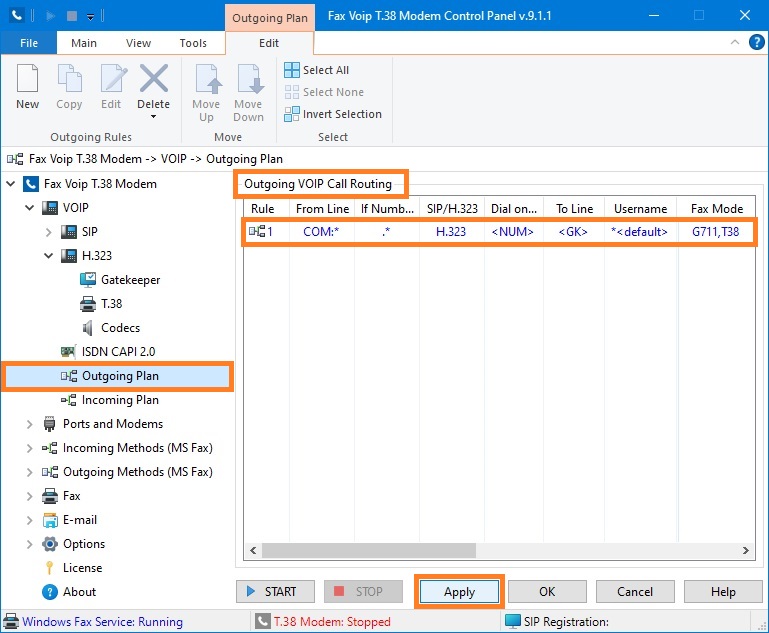This screenshot has height=633, width=769.
Task: Switch to the Tools ribbon tab
Action: coord(193,43)
